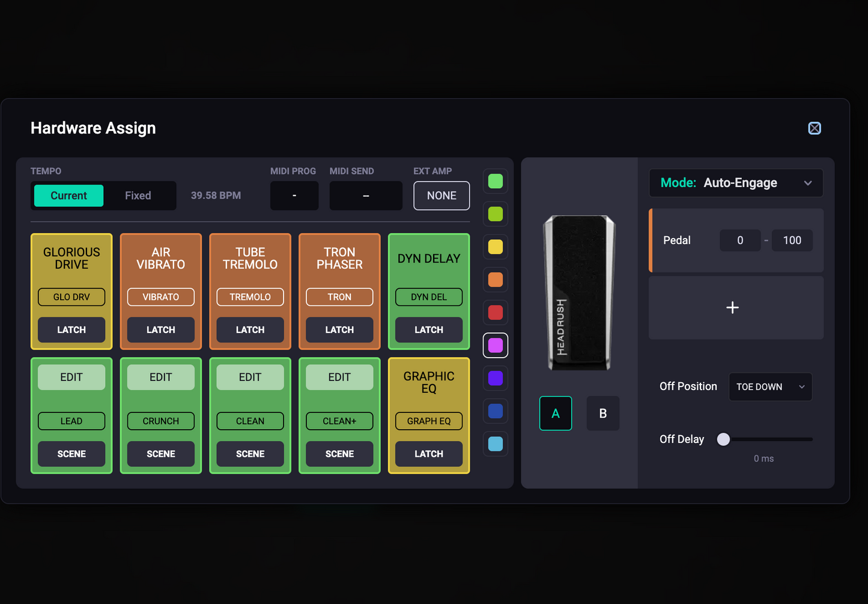The height and width of the screenshot is (604, 868).
Task: Click the Off Delay slider handle
Action: (x=724, y=439)
